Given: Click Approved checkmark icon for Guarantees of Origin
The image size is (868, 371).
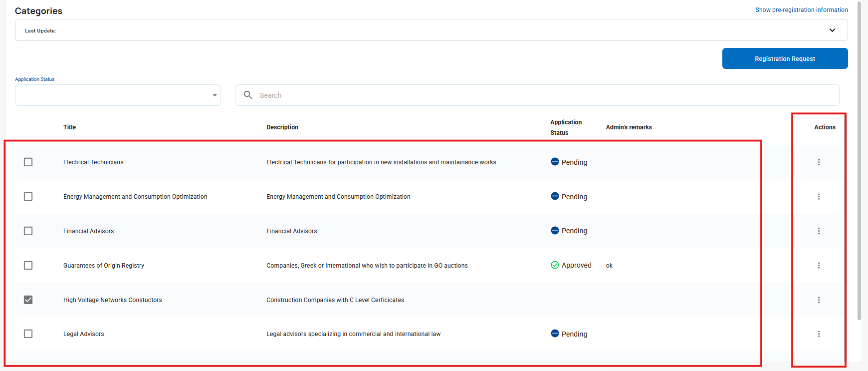Looking at the screenshot, I should click(x=555, y=265).
